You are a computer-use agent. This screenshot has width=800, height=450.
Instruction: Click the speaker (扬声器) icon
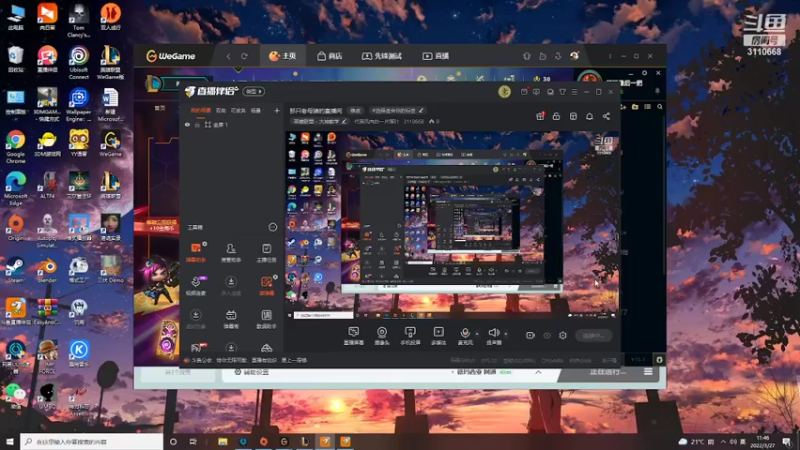click(x=493, y=333)
